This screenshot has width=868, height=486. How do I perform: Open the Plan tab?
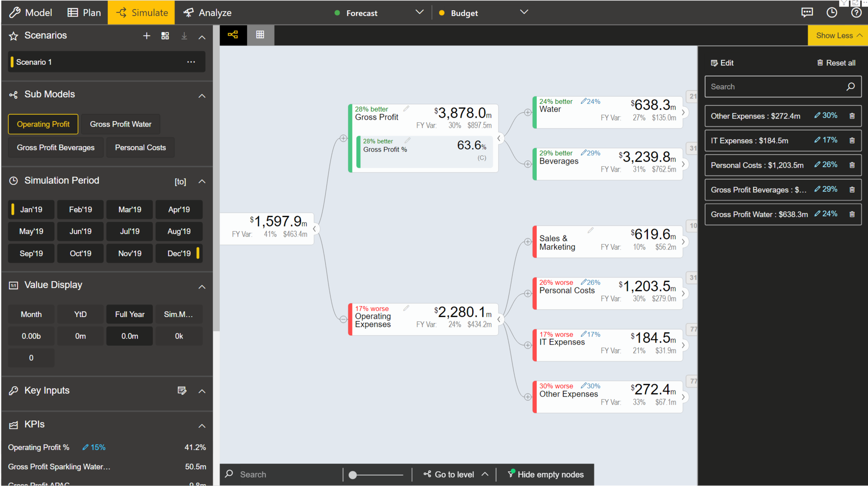pyautogui.click(x=84, y=13)
